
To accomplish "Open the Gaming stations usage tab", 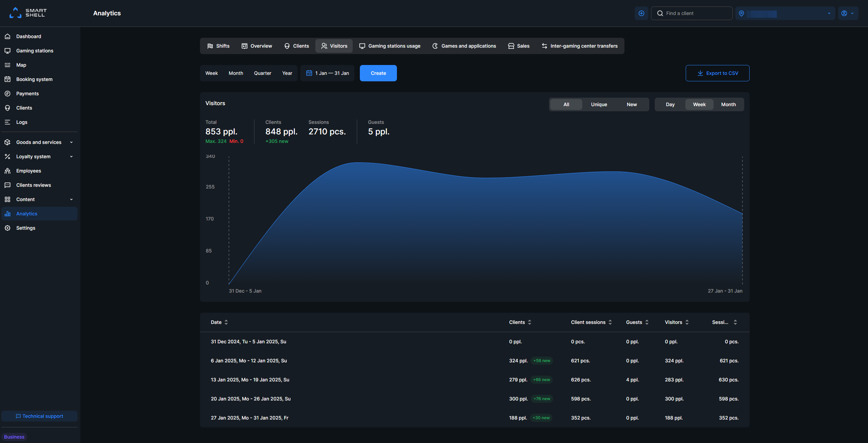I will tap(390, 46).
